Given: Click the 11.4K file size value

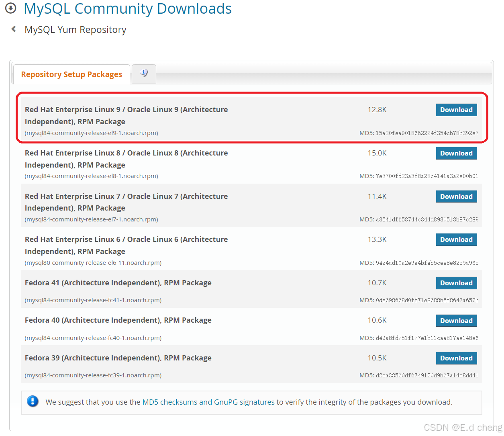Looking at the screenshot, I should 377,197.
